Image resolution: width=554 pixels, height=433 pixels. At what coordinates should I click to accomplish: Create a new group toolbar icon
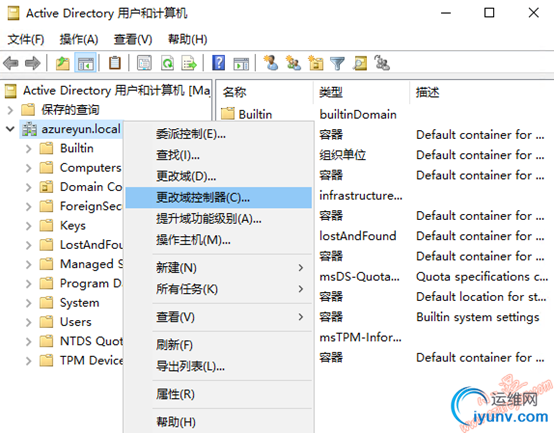[294, 63]
